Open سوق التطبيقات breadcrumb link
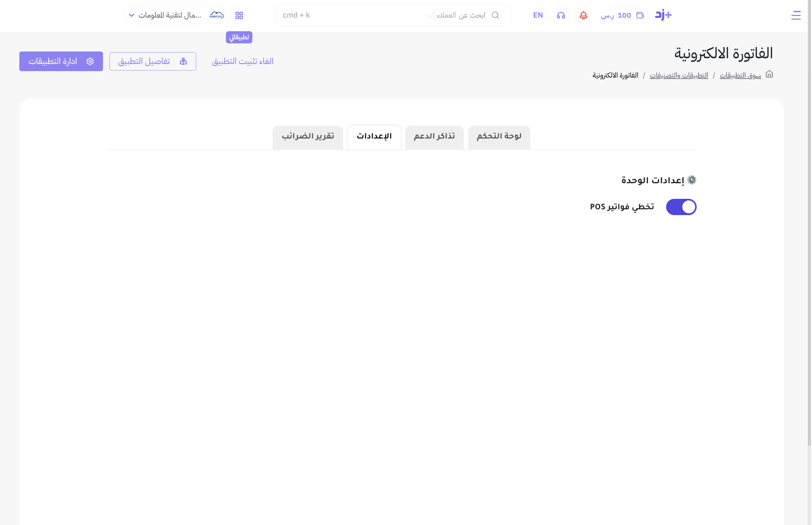Viewport: 812px width, 525px height. coord(740,75)
